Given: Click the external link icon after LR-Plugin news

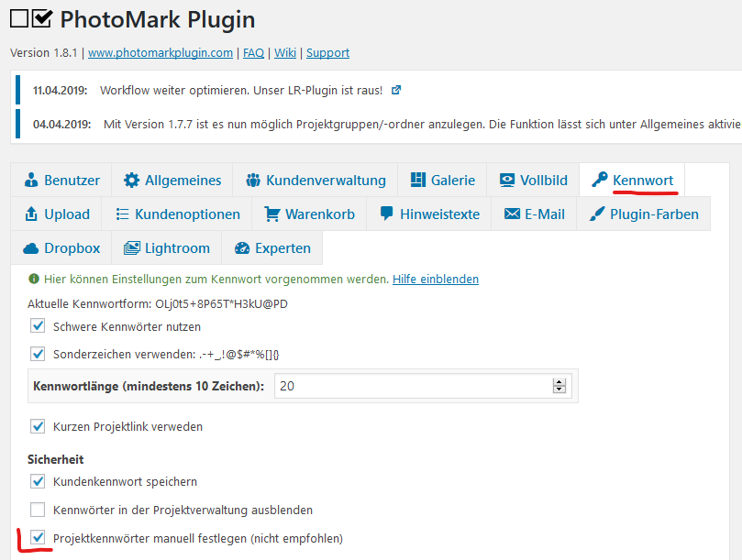Looking at the screenshot, I should pyautogui.click(x=396, y=91).
